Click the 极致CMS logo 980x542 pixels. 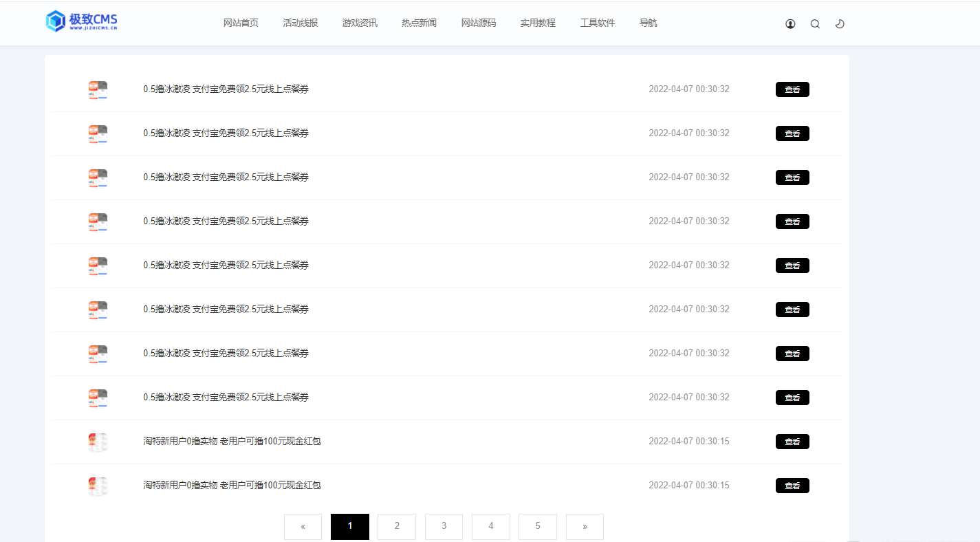coord(81,22)
